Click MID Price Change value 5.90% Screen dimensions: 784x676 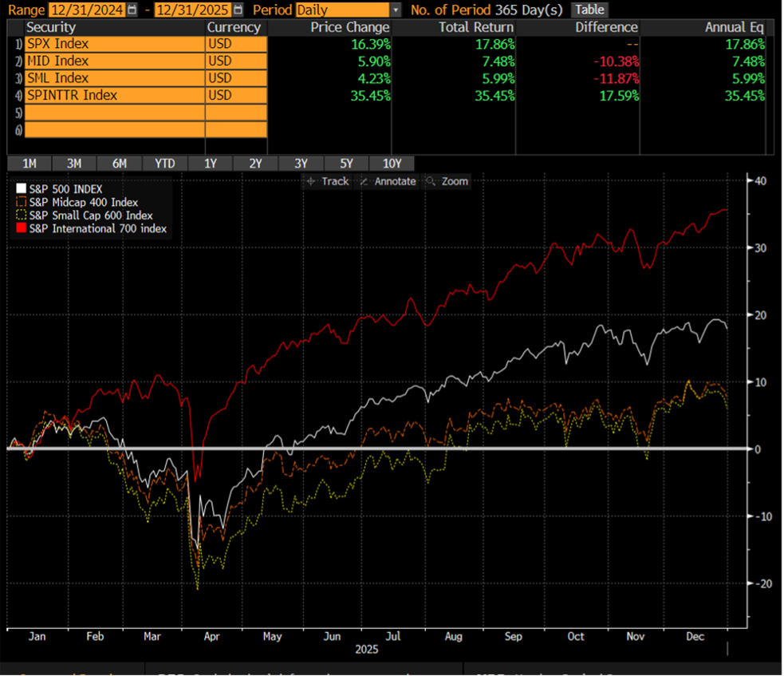(375, 61)
